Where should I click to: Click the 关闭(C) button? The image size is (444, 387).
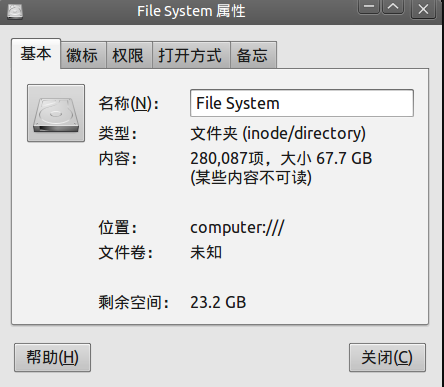point(387,358)
